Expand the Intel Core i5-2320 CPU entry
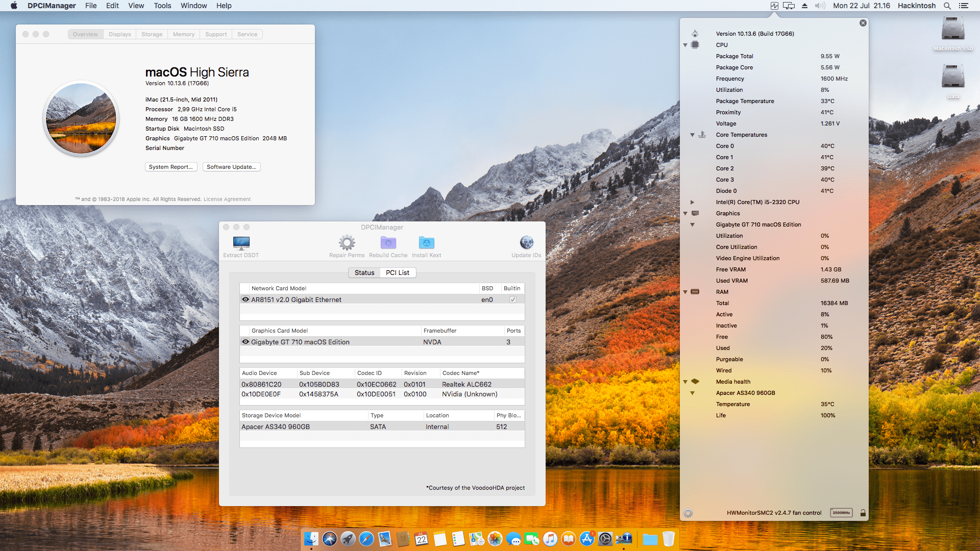Screen dimensions: 980x551 (692, 202)
